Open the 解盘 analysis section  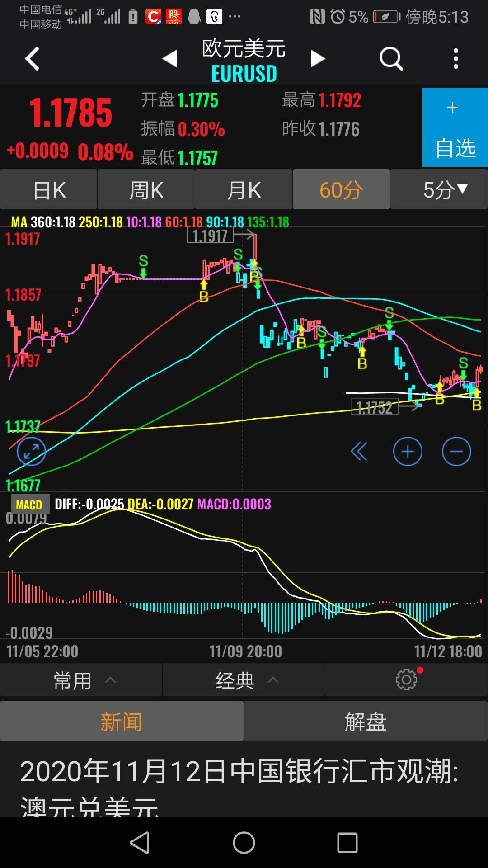click(x=366, y=721)
